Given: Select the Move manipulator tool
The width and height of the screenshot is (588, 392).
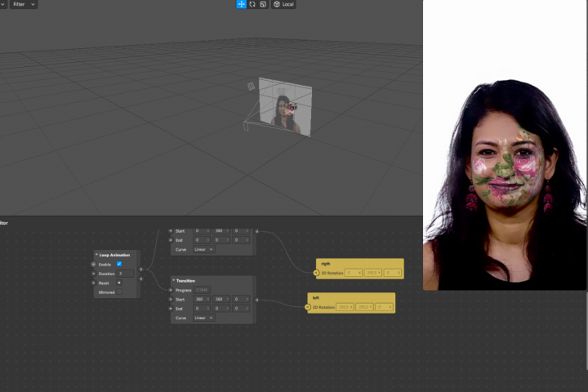Looking at the screenshot, I should tap(241, 4).
